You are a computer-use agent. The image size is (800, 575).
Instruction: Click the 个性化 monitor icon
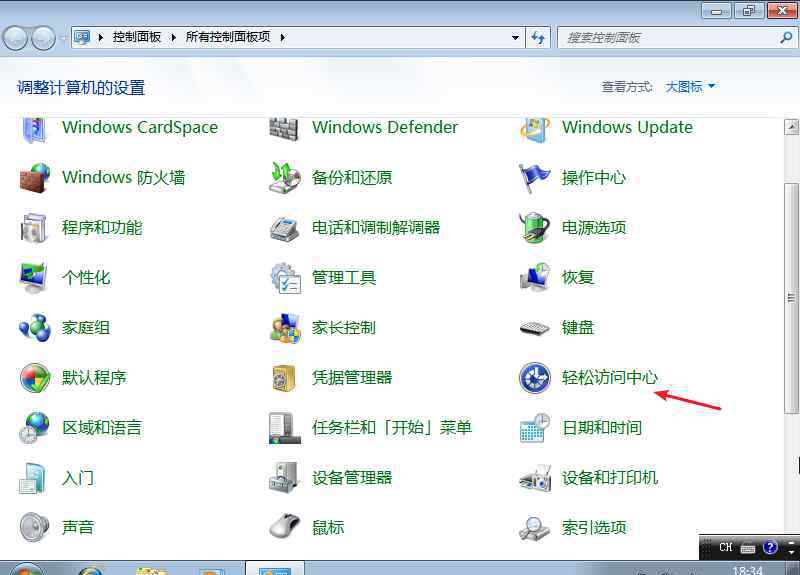[x=34, y=278]
